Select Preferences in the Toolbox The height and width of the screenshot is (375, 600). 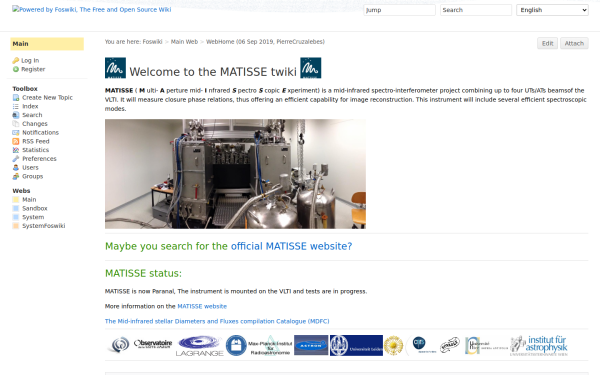tap(39, 159)
